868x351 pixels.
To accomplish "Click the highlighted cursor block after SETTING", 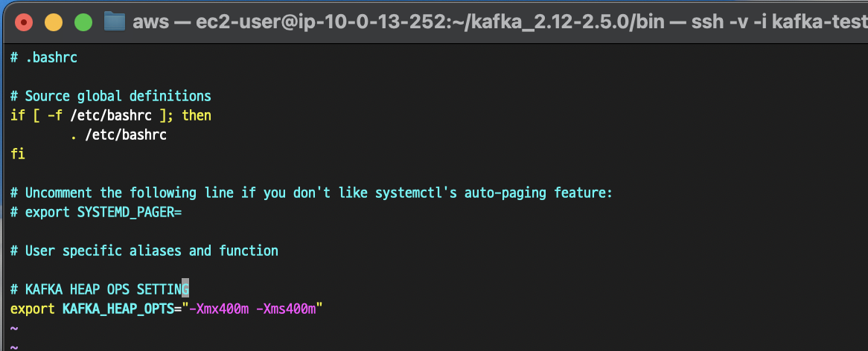I will click(185, 289).
